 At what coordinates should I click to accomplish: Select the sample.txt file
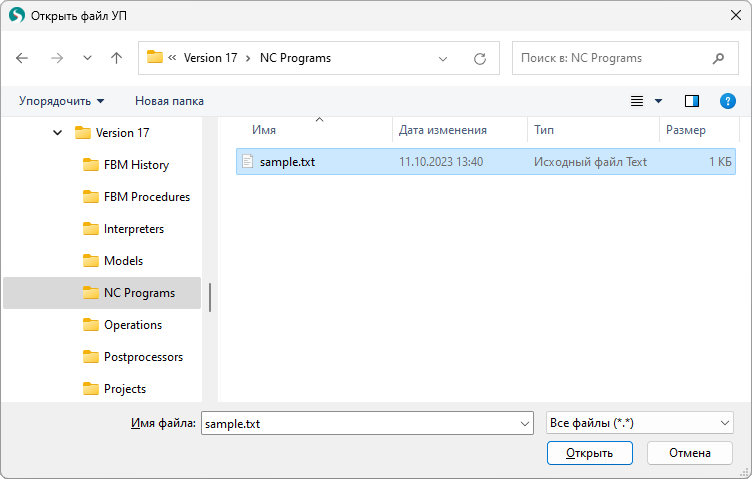click(x=287, y=161)
